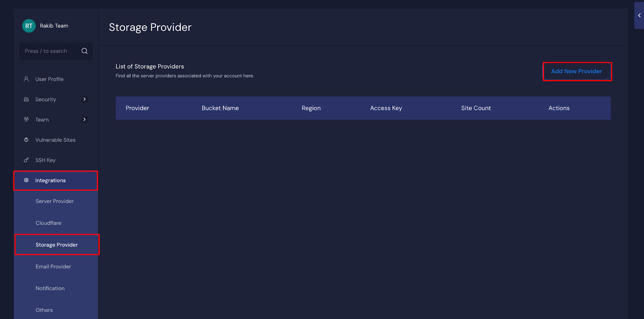
Task: Click Rakib Team name
Action: pos(54,26)
